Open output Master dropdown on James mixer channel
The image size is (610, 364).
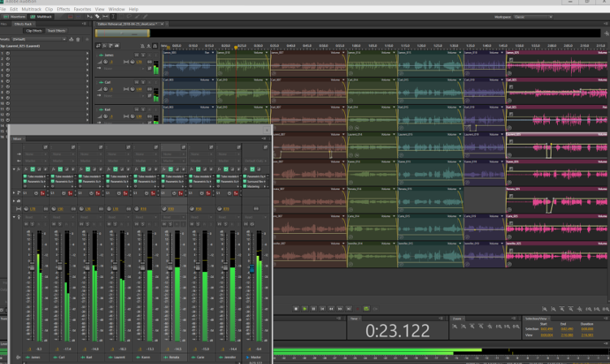(x=35, y=161)
